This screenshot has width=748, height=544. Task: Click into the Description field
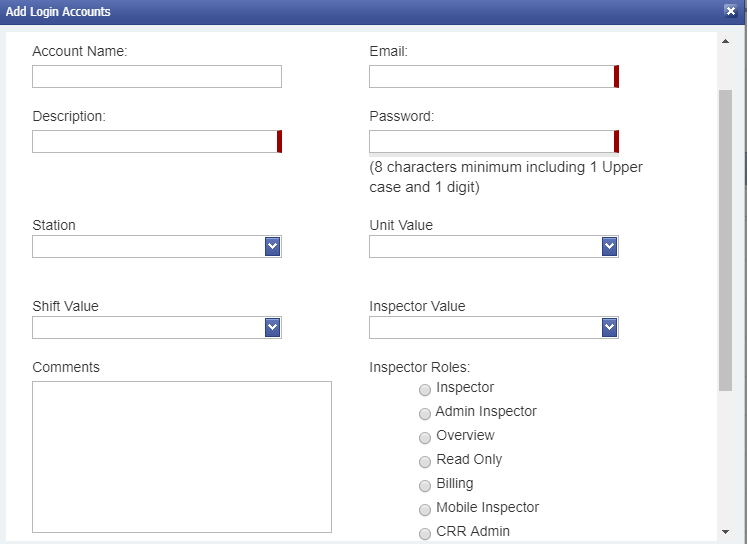pos(157,141)
